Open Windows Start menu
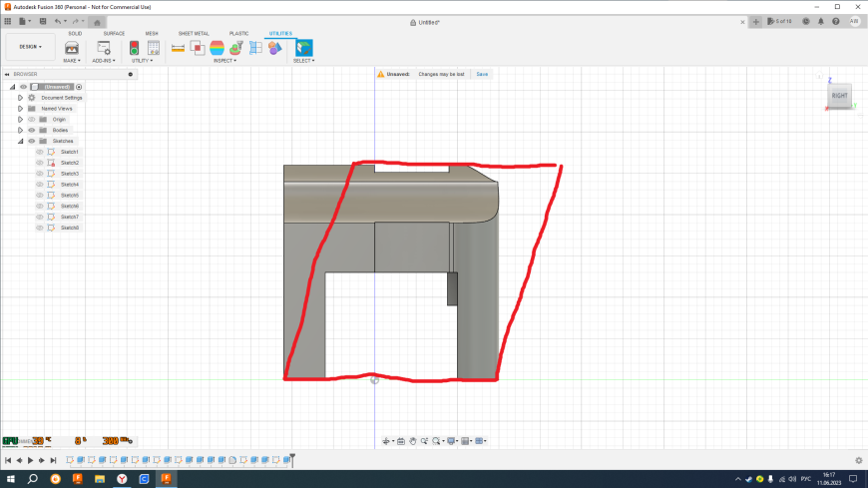The width and height of the screenshot is (868, 488). (x=11, y=479)
